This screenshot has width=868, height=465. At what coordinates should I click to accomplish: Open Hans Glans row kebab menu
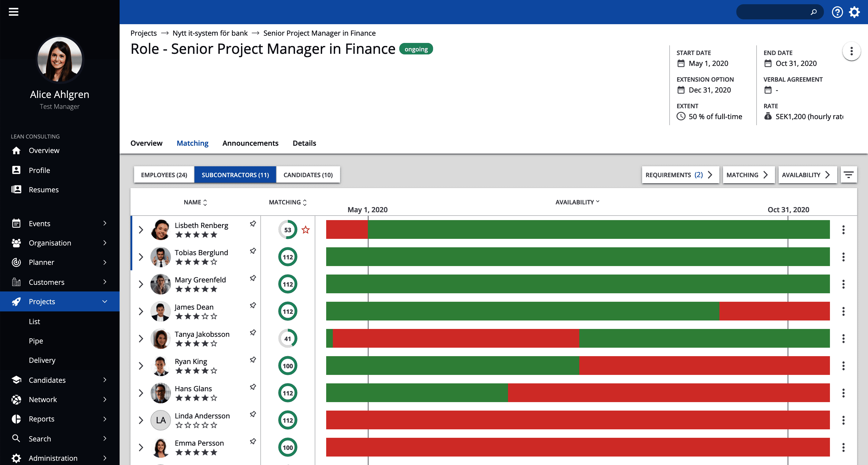click(x=843, y=393)
